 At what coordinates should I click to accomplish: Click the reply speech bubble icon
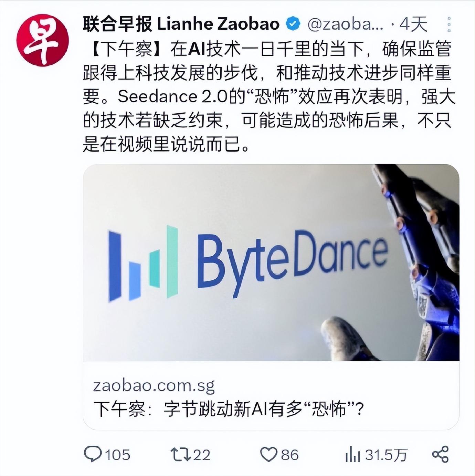93,454
